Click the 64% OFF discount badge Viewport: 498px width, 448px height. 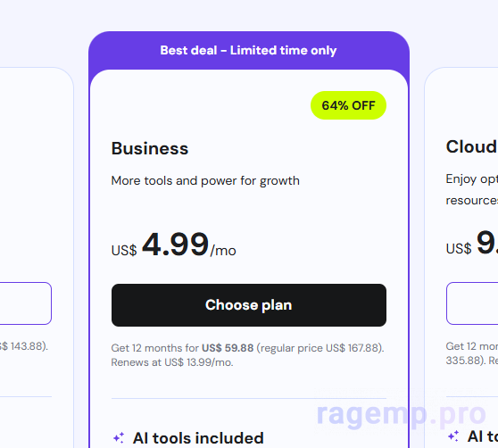[348, 105]
